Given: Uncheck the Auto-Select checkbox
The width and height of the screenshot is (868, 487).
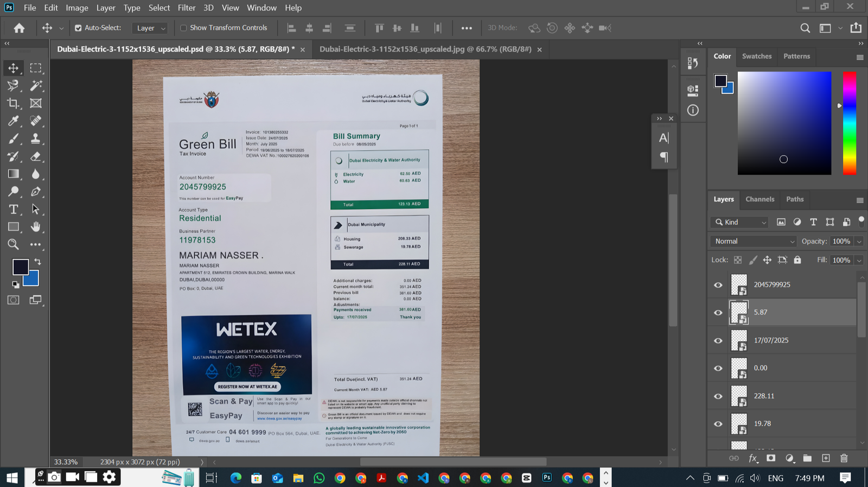Looking at the screenshot, I should pyautogui.click(x=78, y=28).
